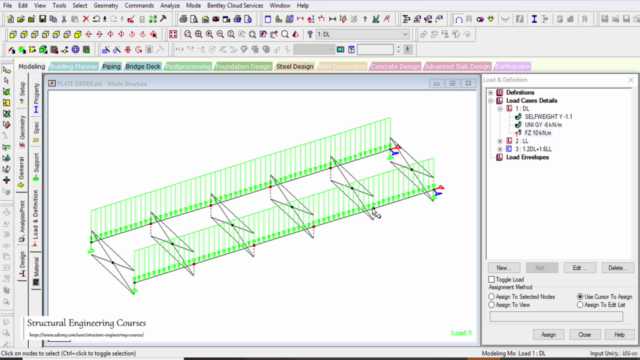Click the numeric input field in third toolbar row

(375, 50)
